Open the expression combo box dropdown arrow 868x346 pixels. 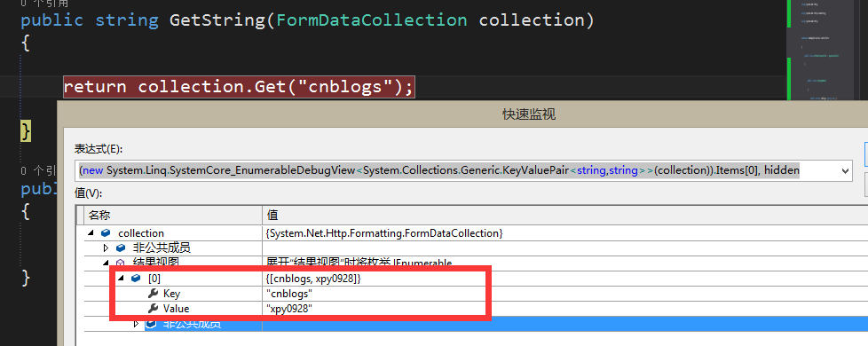point(845,171)
